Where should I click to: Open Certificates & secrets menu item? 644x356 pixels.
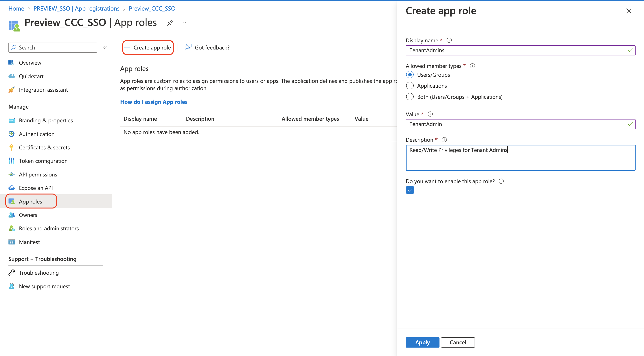click(44, 147)
